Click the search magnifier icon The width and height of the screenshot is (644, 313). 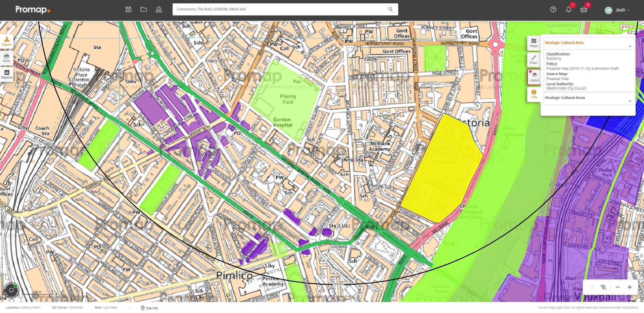coord(390,9)
